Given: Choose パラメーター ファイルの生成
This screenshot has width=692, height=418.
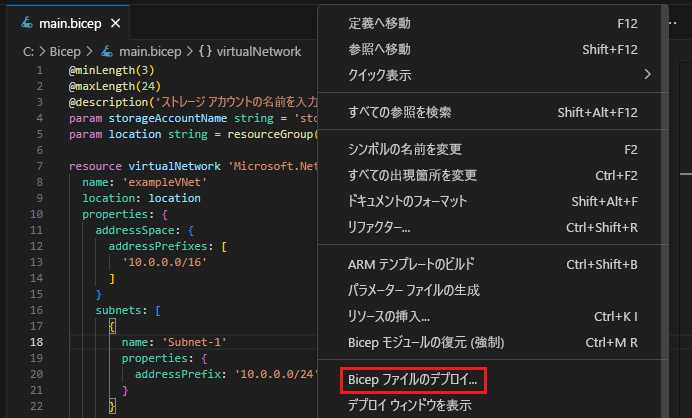Looking at the screenshot, I should pos(413,290).
